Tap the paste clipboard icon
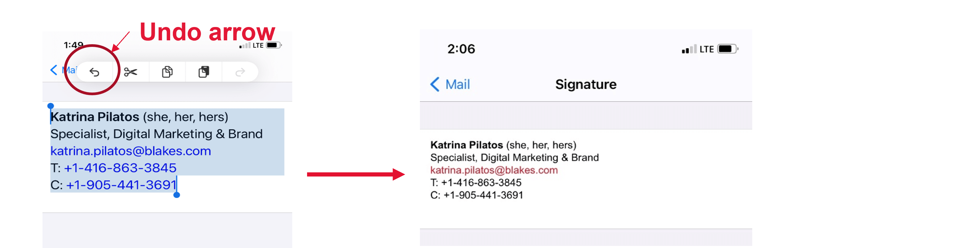The image size is (980, 248). tap(204, 72)
